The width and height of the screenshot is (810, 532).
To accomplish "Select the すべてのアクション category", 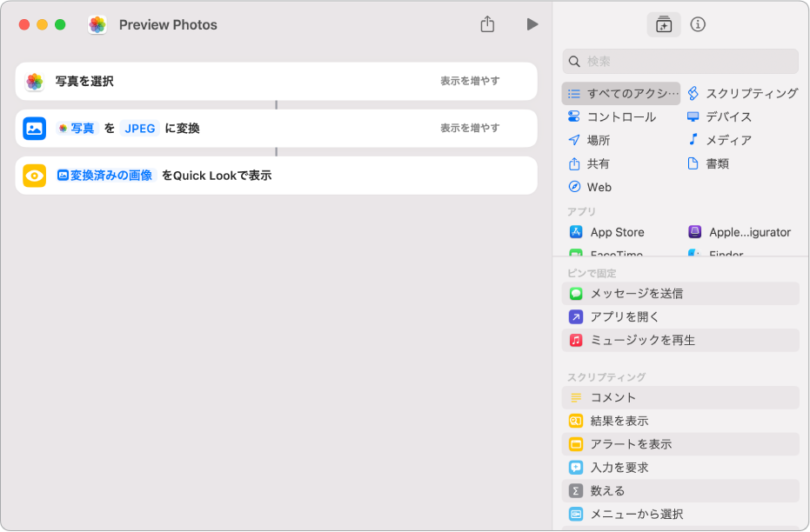I will (x=621, y=93).
